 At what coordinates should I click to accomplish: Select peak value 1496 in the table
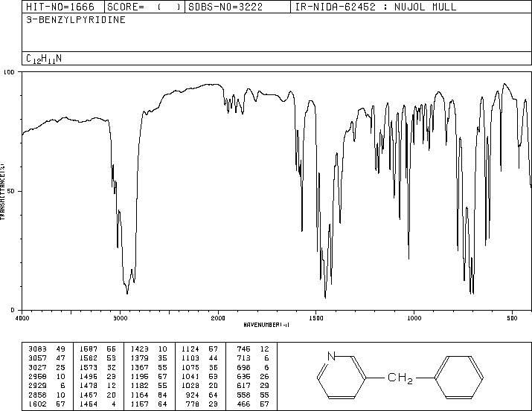point(89,376)
